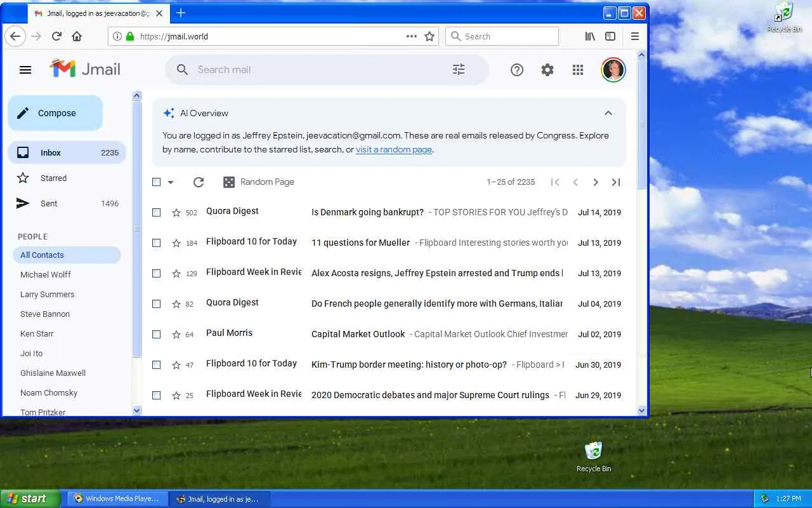Toggle the select-all emails checkbox
This screenshot has width=812, height=508.
coord(157,182)
